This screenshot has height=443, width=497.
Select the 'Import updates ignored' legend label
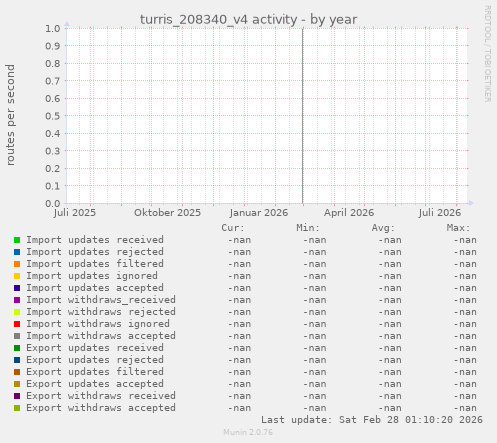pyautogui.click(x=92, y=276)
